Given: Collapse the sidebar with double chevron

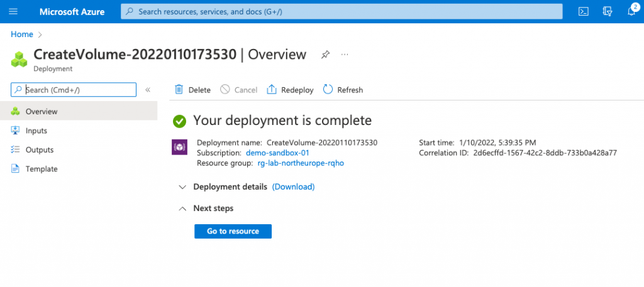Looking at the screenshot, I should coord(148,90).
